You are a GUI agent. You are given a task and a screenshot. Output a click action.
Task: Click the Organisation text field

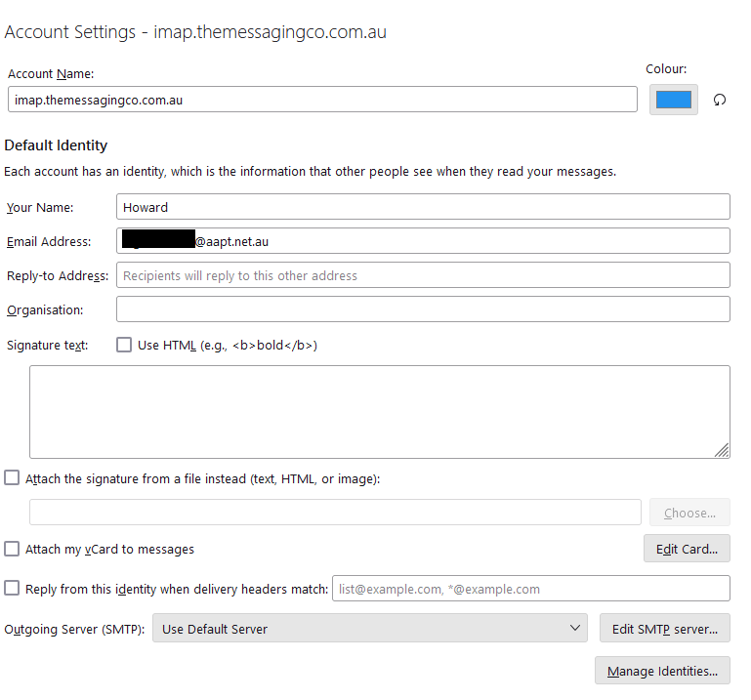(423, 309)
